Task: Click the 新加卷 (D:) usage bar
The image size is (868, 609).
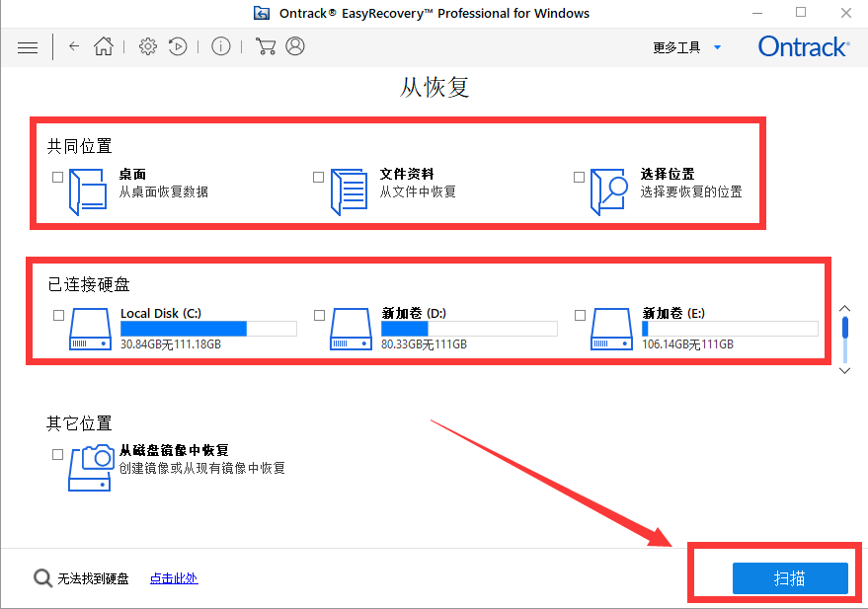Action: [469, 329]
